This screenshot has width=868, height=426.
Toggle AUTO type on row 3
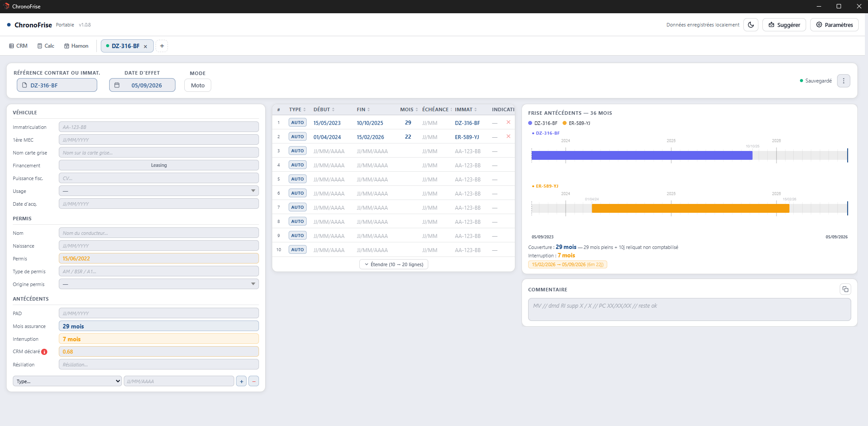pos(297,151)
